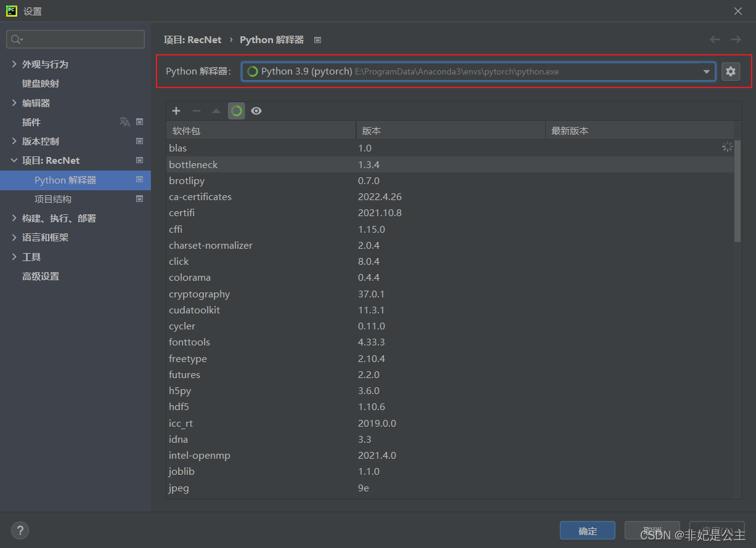Image resolution: width=756 pixels, height=548 pixels.
Task: Select the certifi package row
Action: tap(450, 213)
